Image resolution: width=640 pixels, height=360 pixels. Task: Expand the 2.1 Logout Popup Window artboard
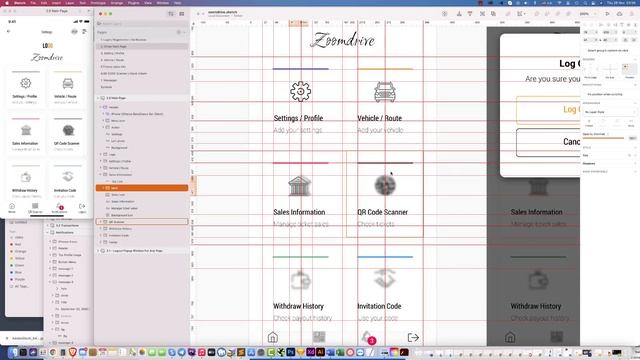(98, 251)
